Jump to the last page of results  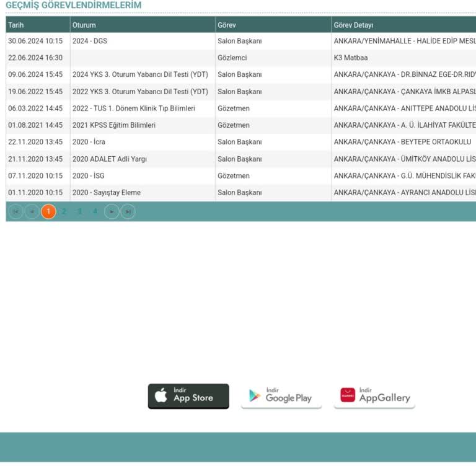[x=128, y=212]
